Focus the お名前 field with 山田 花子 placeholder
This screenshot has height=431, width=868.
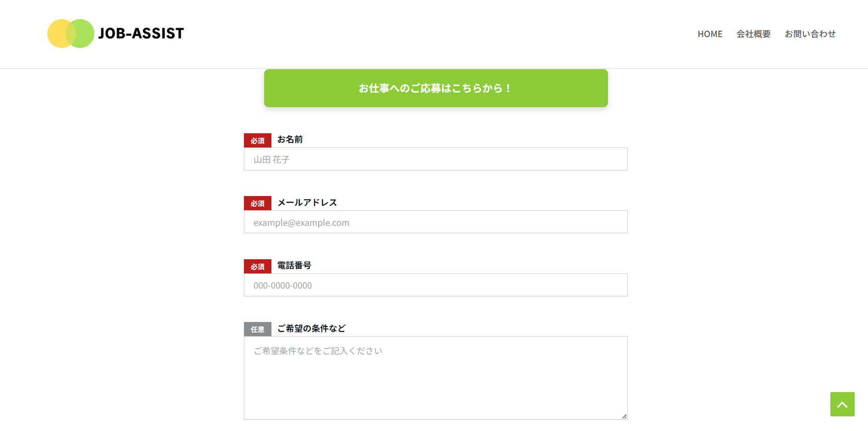click(436, 159)
